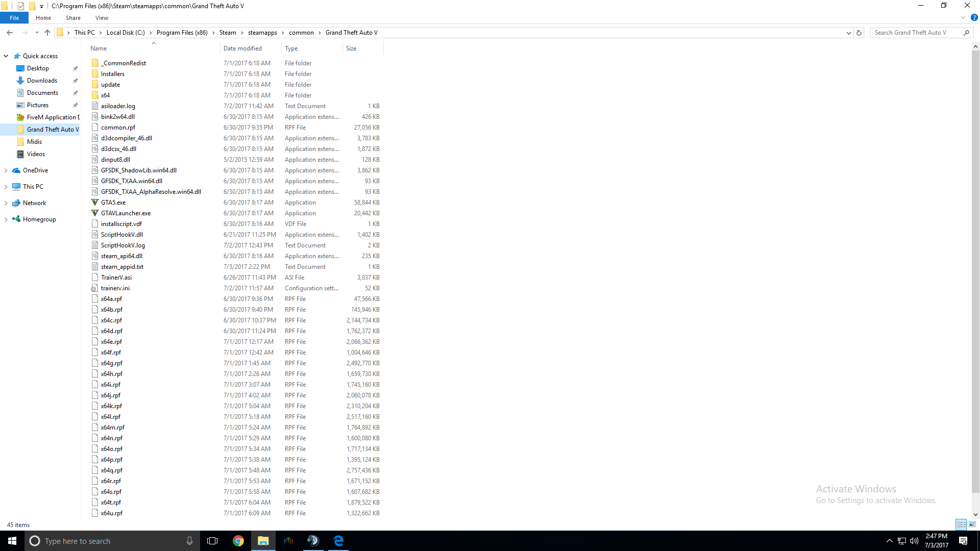The height and width of the screenshot is (551, 980).
Task: Click the Refresh icon in the address bar
Action: tap(859, 32)
